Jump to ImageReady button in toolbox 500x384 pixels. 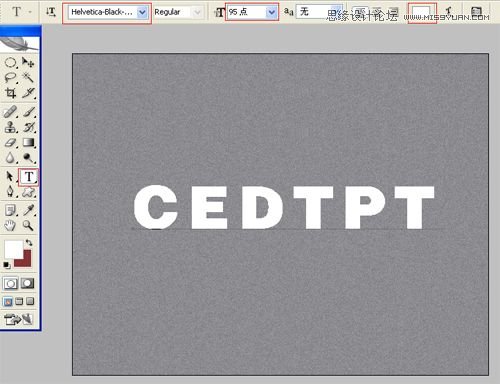point(19,319)
